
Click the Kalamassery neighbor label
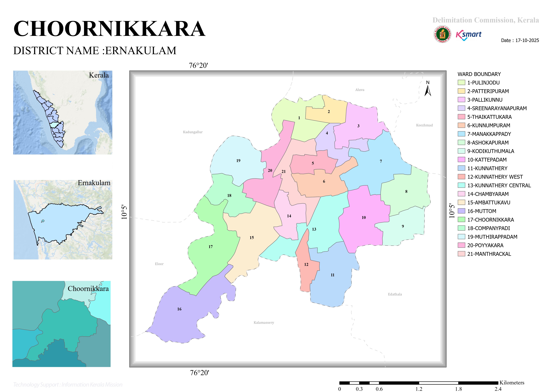point(264,322)
